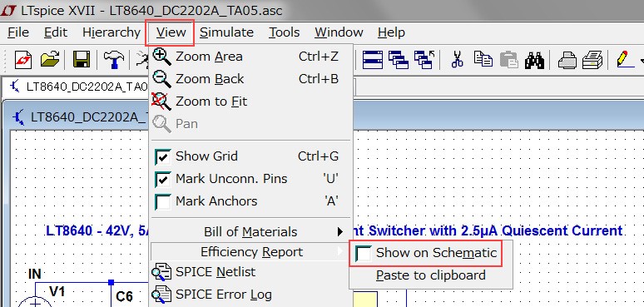The height and width of the screenshot is (307, 644).
Task: Choose Paste to clipboard option
Action: (430, 275)
